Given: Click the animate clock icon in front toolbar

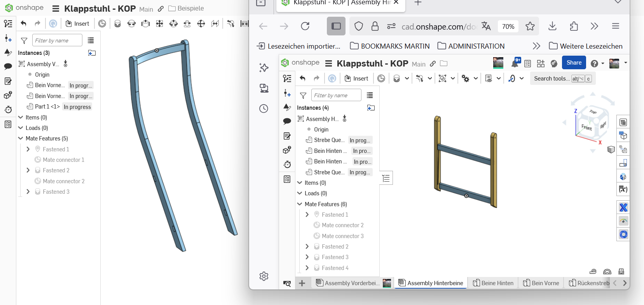Looking at the screenshot, I should click(381, 79).
